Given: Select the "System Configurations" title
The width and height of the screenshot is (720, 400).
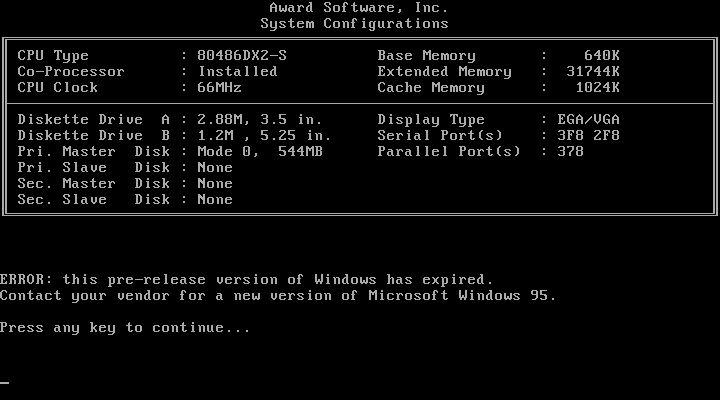Looking at the screenshot, I should 355,23.
